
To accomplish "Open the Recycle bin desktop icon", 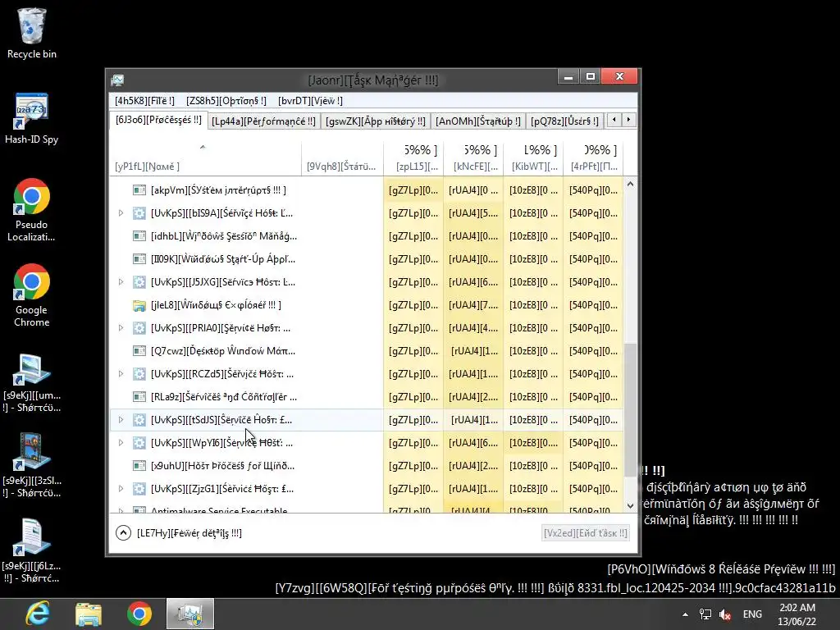I will 32,33.
